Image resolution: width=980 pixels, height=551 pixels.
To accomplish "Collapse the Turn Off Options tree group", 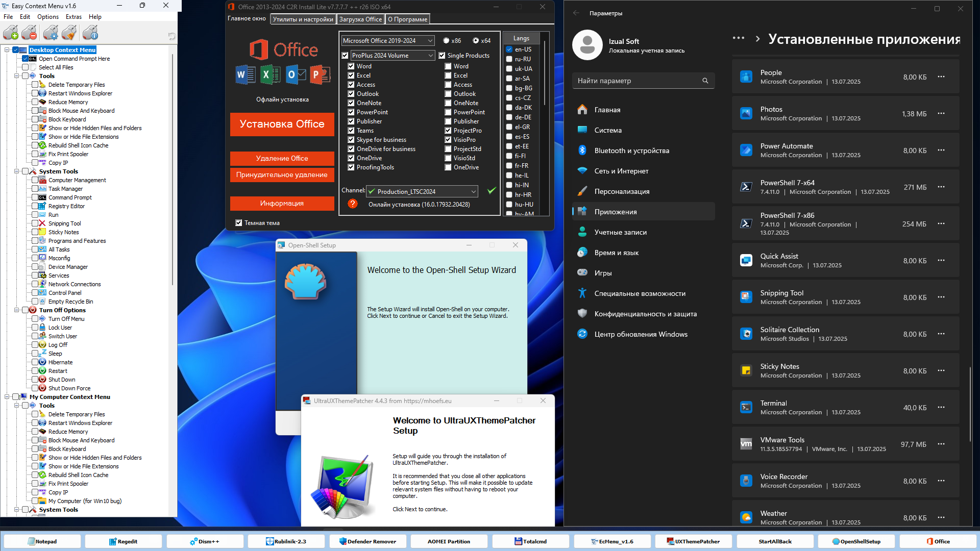I will (16, 310).
